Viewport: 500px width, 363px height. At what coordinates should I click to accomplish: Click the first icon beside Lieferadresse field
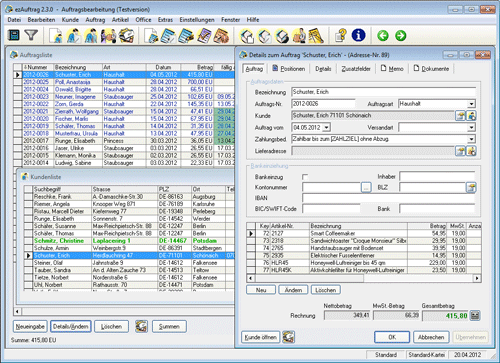[460, 151]
